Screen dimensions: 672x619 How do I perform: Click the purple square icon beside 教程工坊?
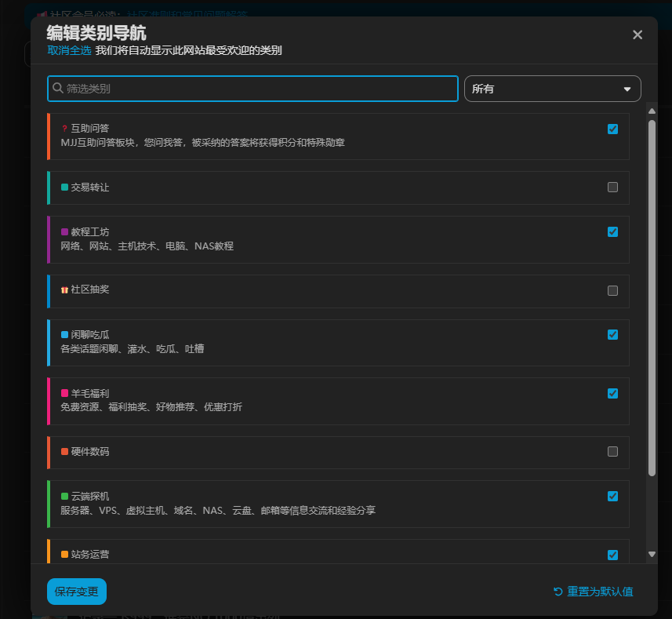coord(65,232)
